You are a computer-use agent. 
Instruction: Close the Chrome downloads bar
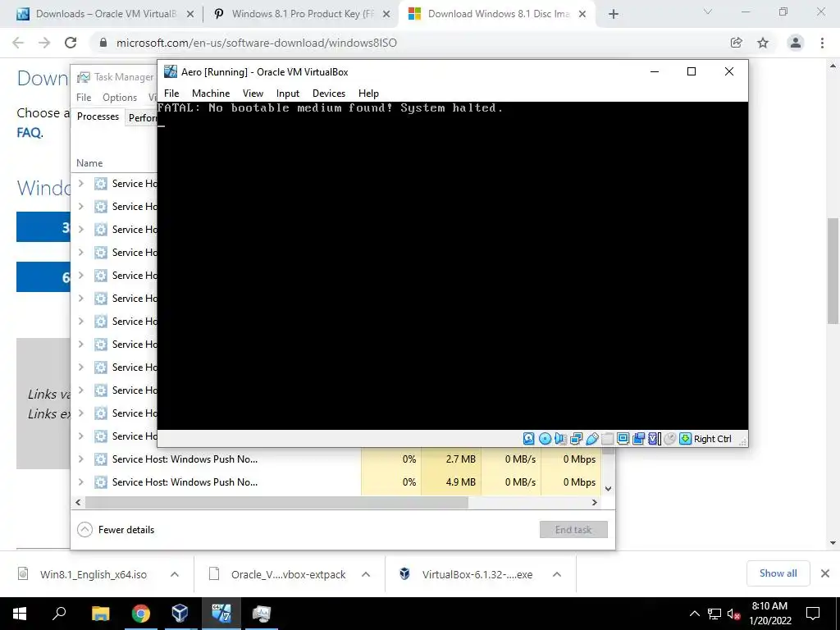(825, 573)
